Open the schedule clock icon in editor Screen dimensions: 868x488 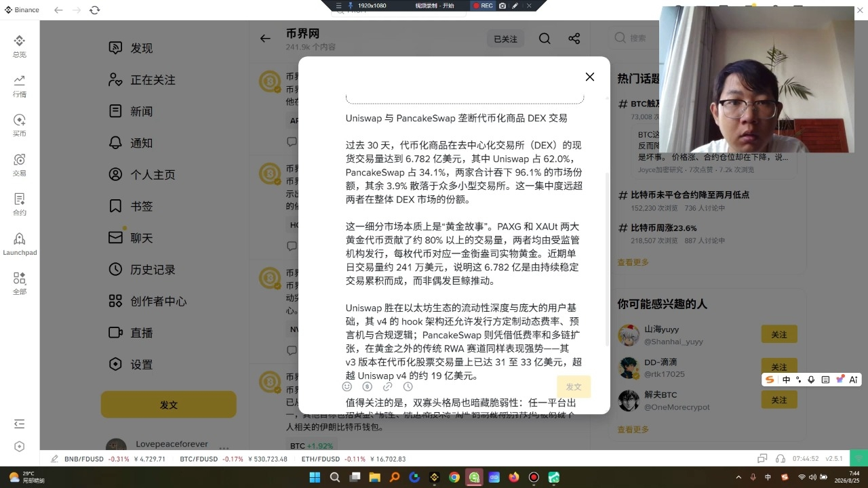click(x=408, y=386)
